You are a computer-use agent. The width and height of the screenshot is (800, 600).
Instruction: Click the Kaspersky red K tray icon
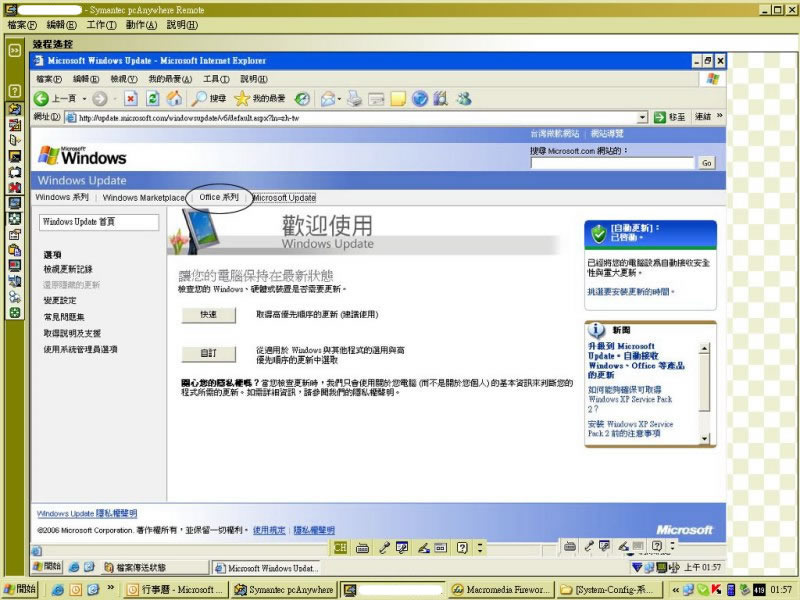pos(716,590)
